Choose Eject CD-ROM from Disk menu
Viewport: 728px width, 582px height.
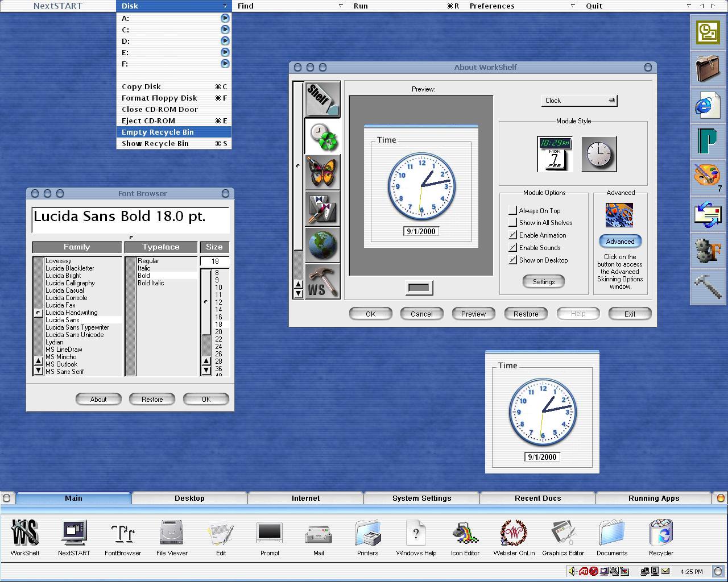pos(174,120)
